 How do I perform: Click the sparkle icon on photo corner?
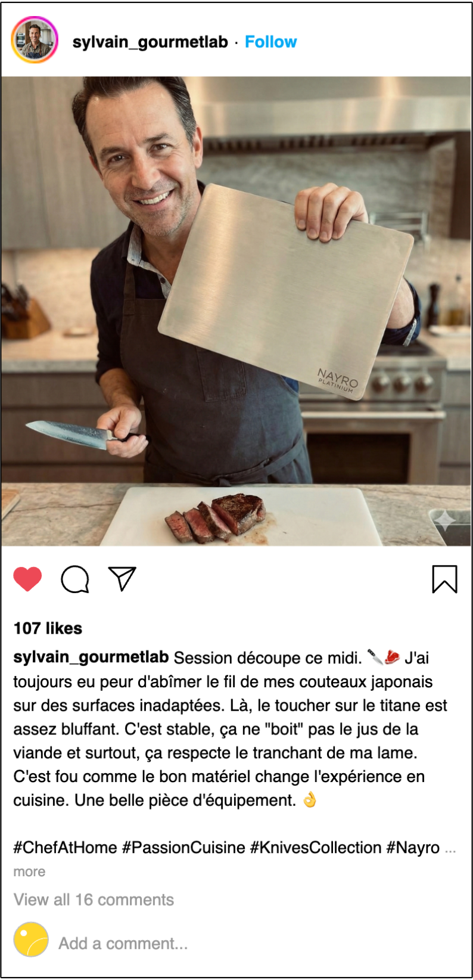click(445, 520)
